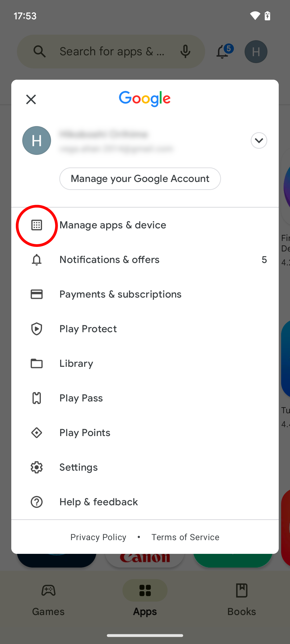Tap the grid icon for Manage apps & device
Image resolution: width=290 pixels, height=644 pixels.
pos(37,225)
